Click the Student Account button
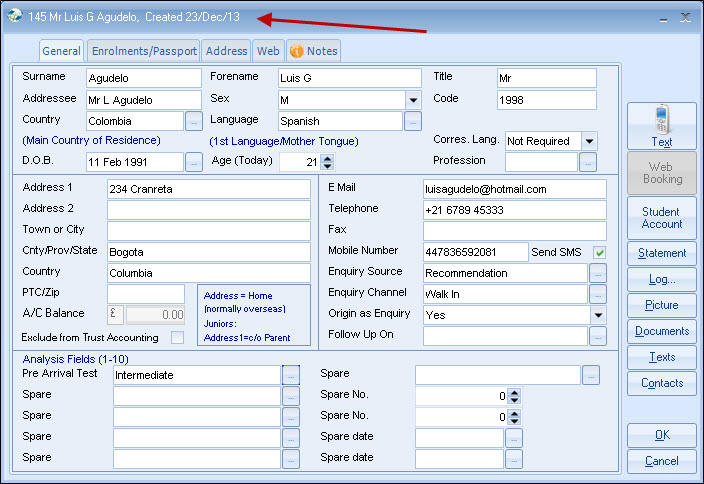The image size is (704, 484). (661, 218)
